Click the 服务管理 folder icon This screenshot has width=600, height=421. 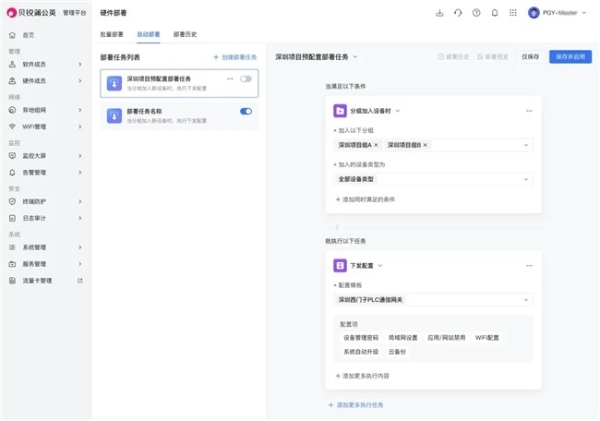12,264
